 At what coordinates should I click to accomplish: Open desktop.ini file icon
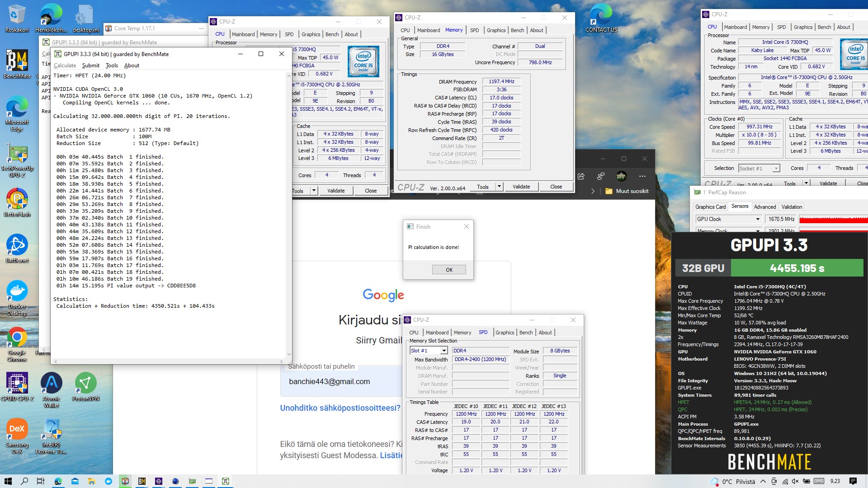tap(85, 18)
